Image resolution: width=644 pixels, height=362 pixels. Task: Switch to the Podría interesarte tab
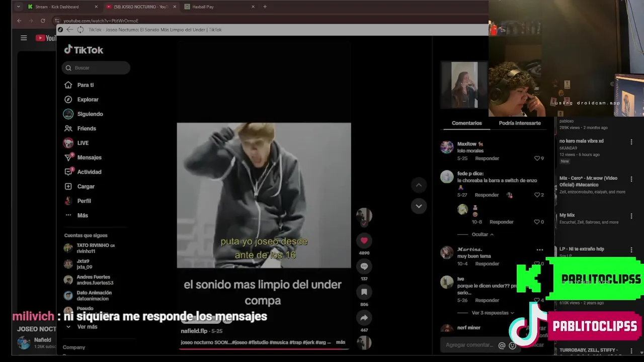(x=520, y=123)
